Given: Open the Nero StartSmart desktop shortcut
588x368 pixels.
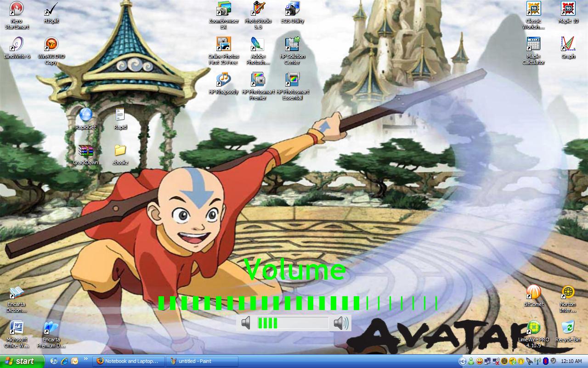Looking at the screenshot, I should 17,15.
